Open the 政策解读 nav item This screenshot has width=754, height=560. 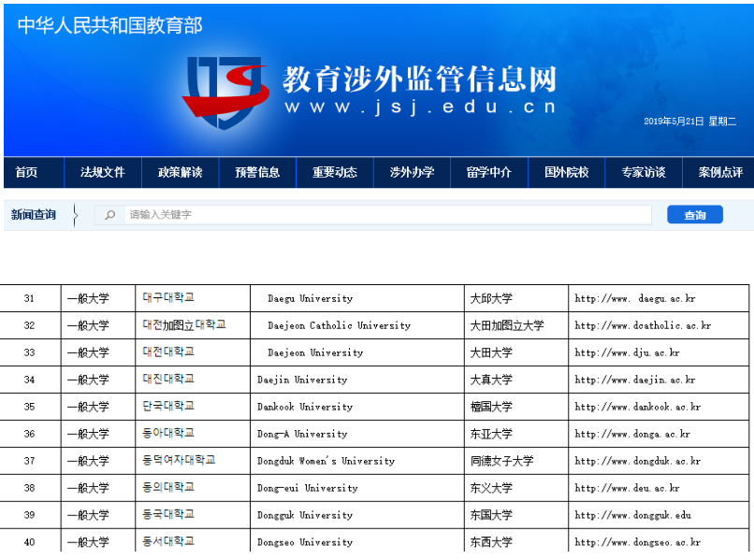point(180,172)
